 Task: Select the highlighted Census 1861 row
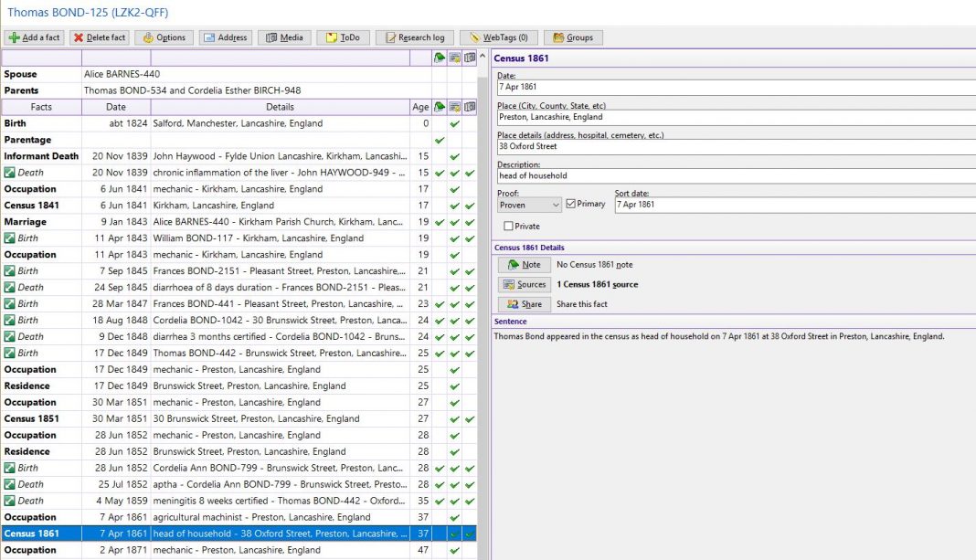[x=239, y=534]
